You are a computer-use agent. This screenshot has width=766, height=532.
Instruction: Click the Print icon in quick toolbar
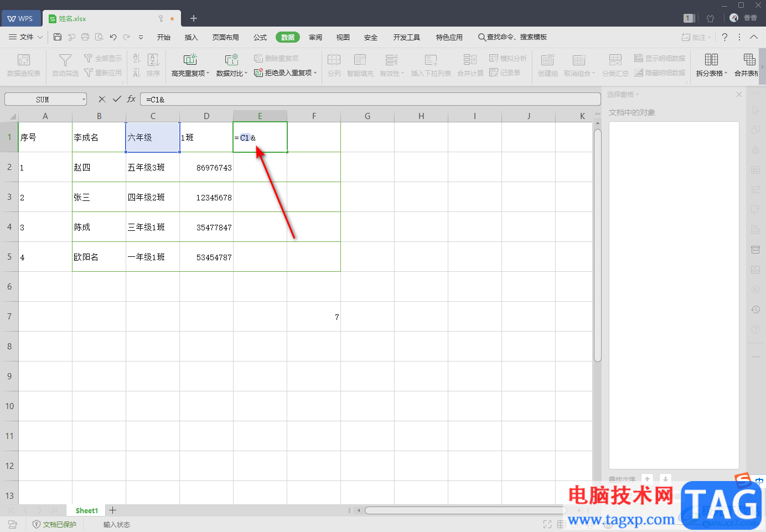(x=85, y=37)
